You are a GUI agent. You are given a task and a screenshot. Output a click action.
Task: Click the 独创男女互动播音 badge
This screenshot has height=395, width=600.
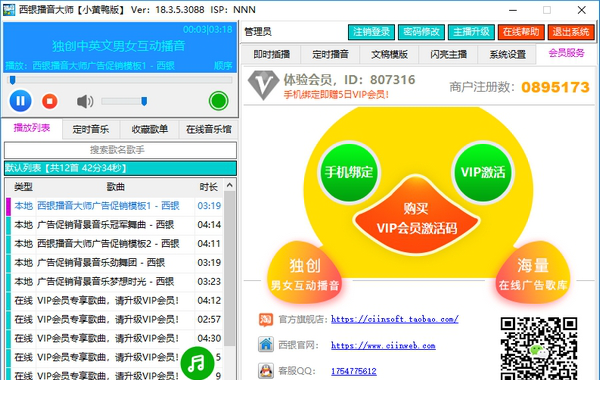[x=305, y=273]
